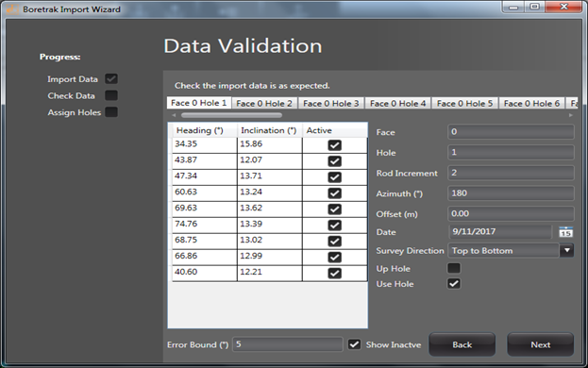Click the Offset (m) input field
Viewport: 588px width, 368px height.
511,213
